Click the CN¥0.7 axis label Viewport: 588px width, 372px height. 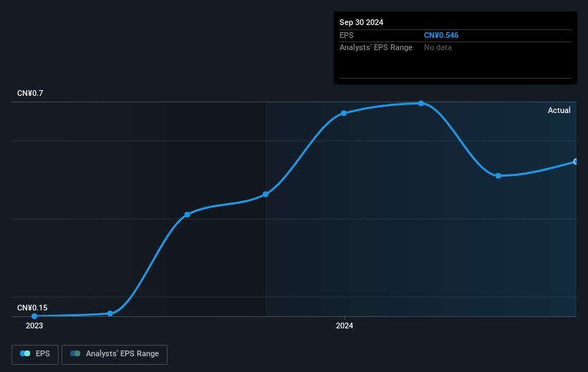[30, 93]
